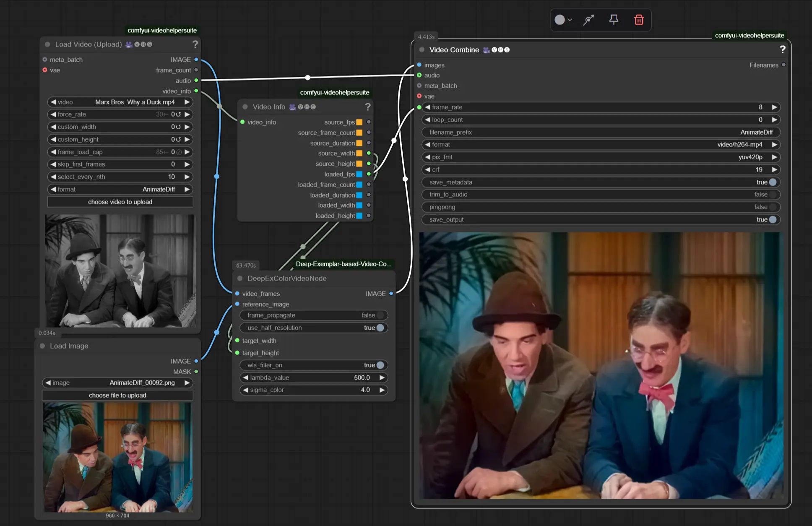Decrease crf value with left arrow

(x=427, y=170)
